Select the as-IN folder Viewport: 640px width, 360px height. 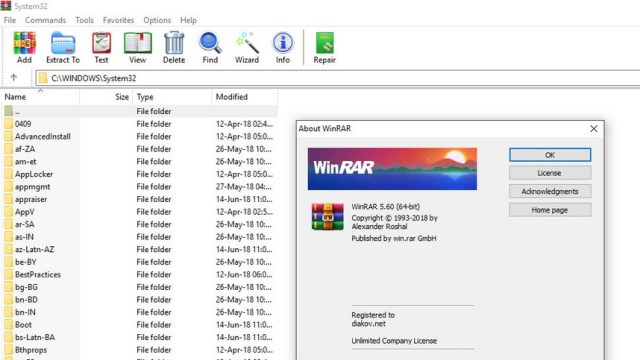(x=24, y=237)
